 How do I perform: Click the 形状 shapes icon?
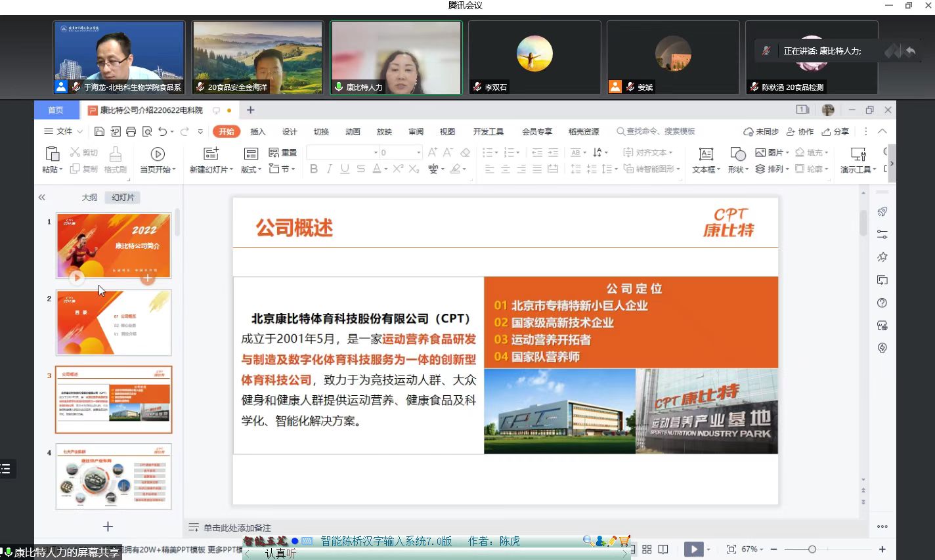(x=737, y=160)
